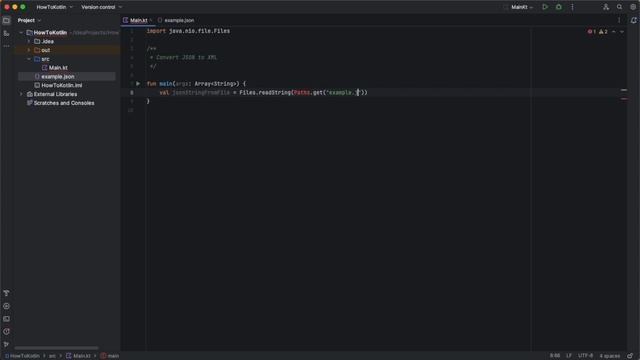Open the Structure tool window icon
The height and width of the screenshot is (360, 640).
coord(6,33)
